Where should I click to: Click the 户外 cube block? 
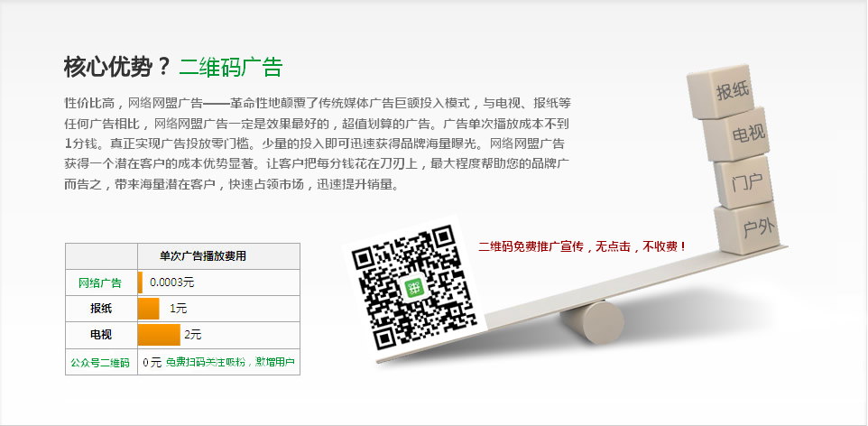(749, 228)
